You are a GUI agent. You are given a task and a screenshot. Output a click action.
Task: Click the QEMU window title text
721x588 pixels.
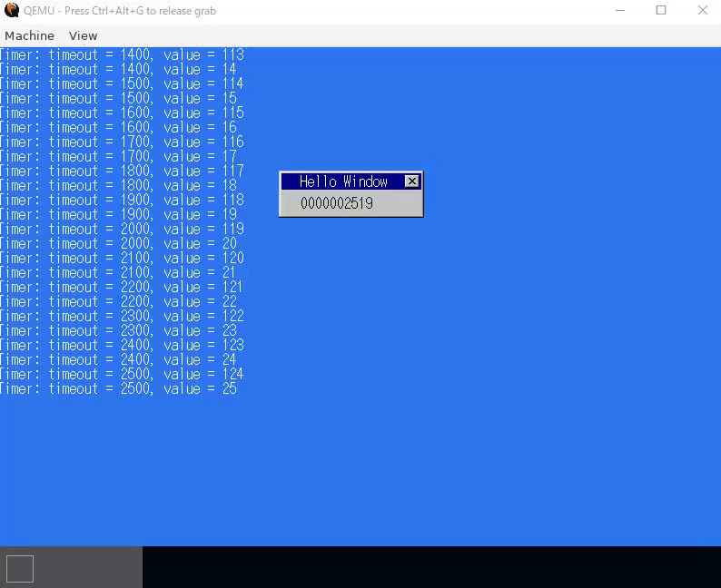pyautogui.click(x=120, y=11)
